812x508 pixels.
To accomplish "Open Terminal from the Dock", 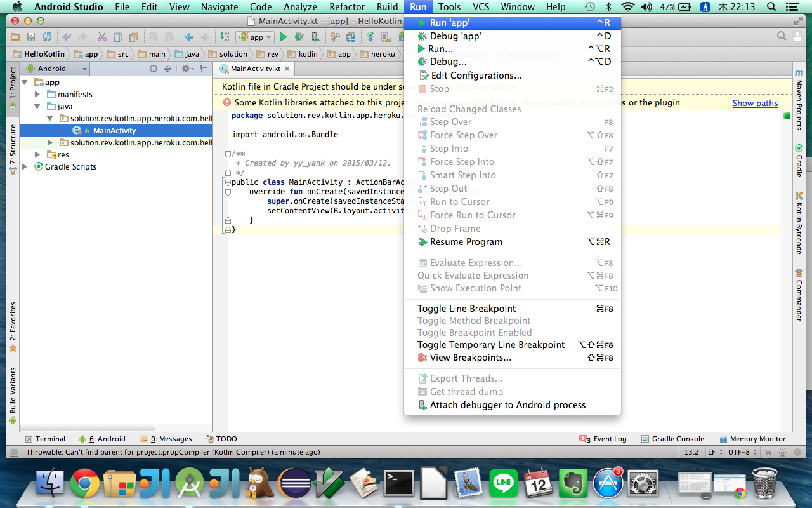I will (400, 483).
